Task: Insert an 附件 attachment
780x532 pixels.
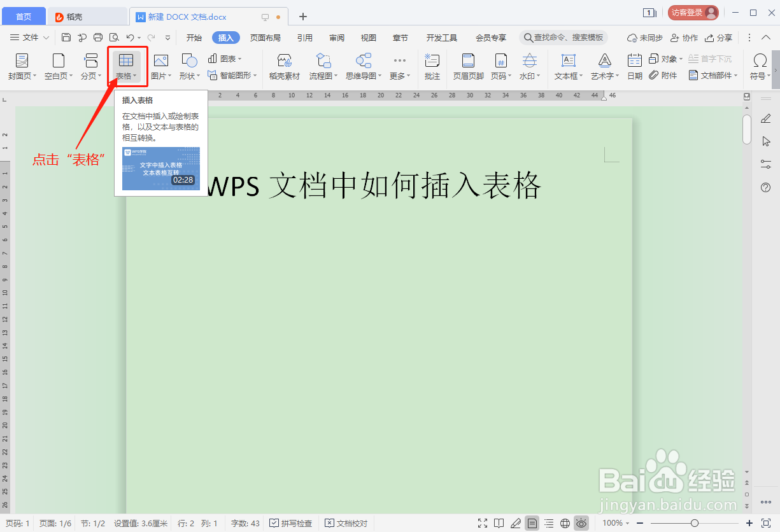Action: pyautogui.click(x=663, y=75)
